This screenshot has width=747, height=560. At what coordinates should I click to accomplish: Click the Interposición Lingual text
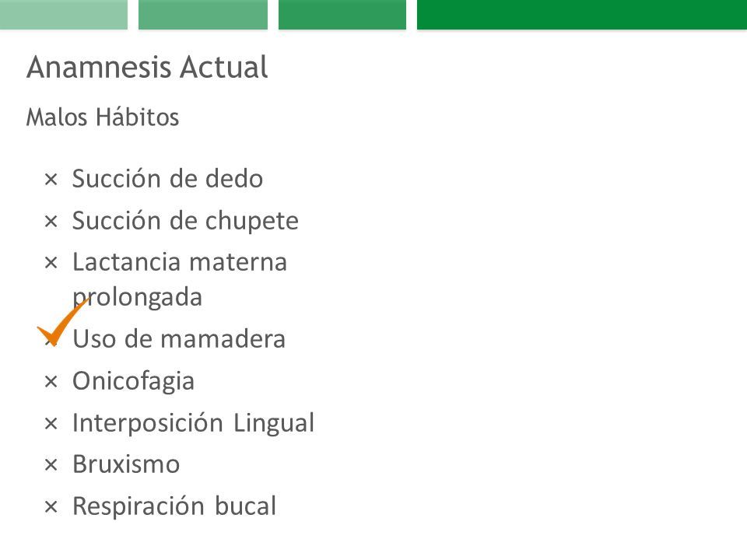(x=194, y=423)
